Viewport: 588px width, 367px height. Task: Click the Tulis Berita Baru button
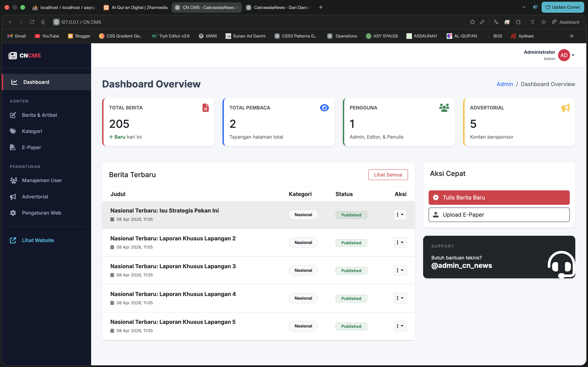click(x=499, y=198)
